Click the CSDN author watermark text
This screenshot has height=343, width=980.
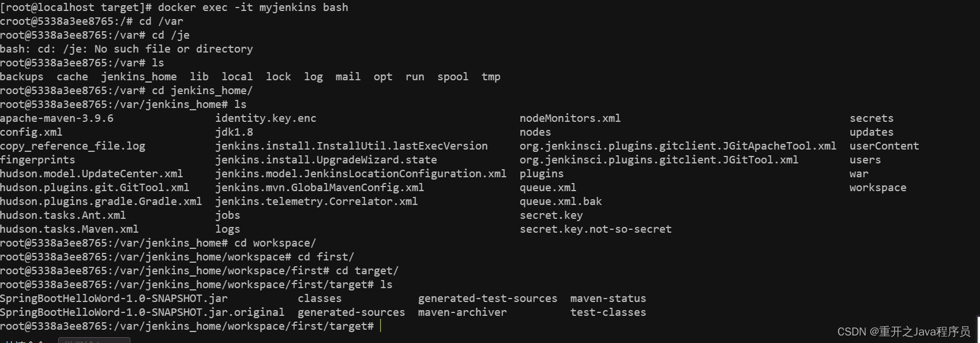click(x=903, y=331)
